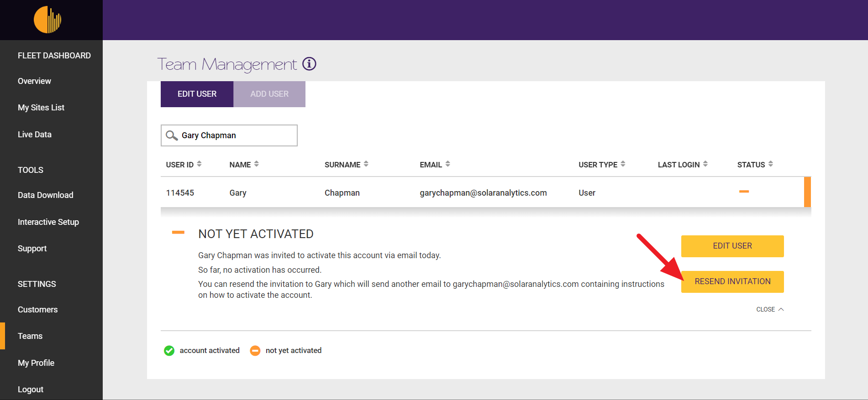Click the Gary Chapman search field

[x=229, y=135]
